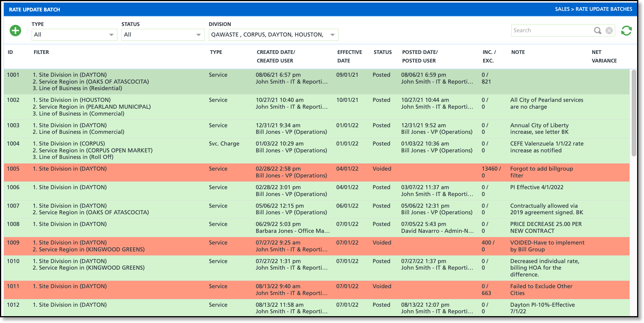The image size is (644, 323).
Task: Click the search magnifier icon
Action: (x=597, y=31)
